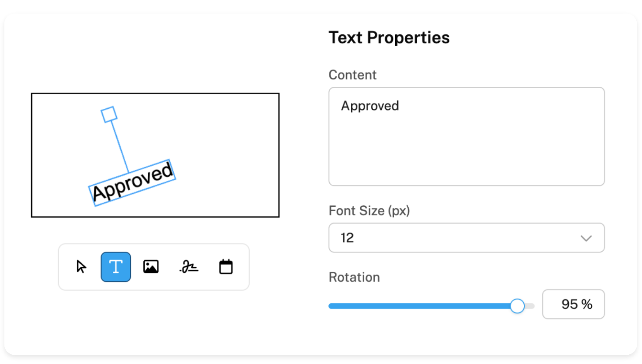This screenshot has height=364, width=642.
Task: Select the rotated Approved text box on canvas
Action: click(132, 182)
